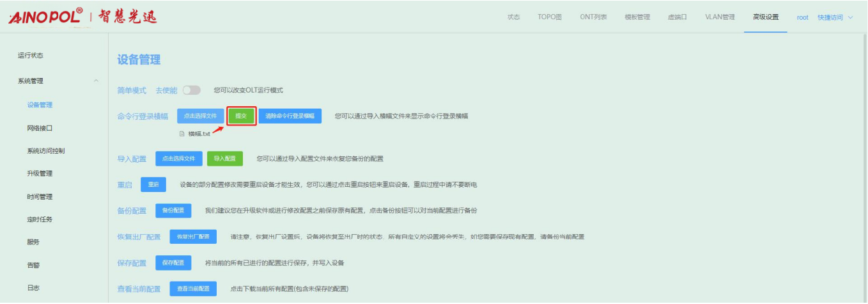Click the uploaded 横幅.txt file name

tap(199, 134)
